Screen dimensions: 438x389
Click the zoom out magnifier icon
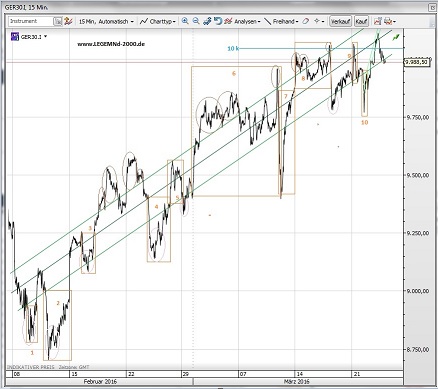(x=196, y=21)
